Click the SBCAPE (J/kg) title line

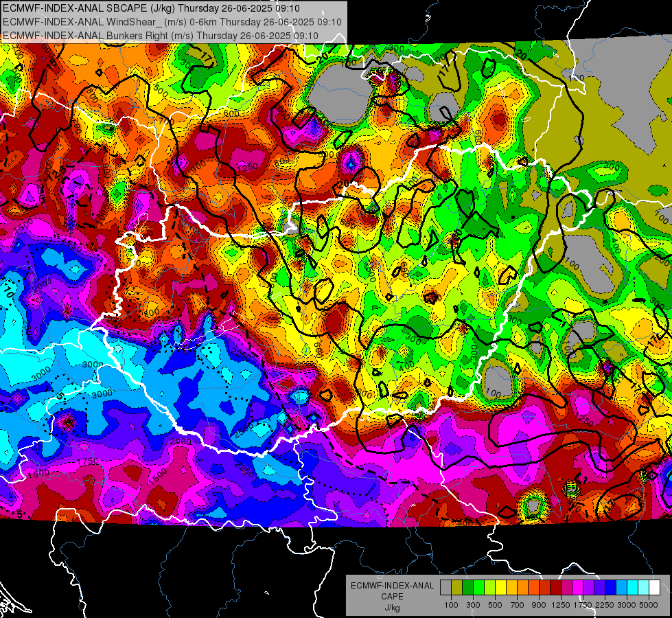pos(151,8)
